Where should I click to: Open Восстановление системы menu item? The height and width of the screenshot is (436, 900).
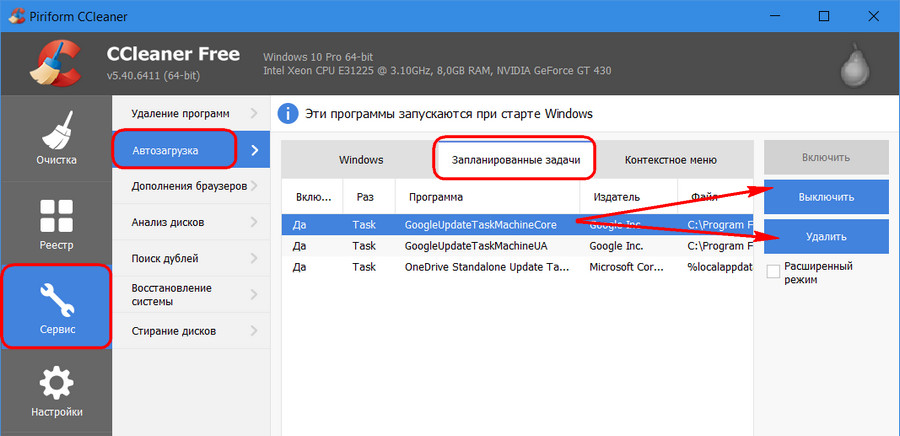coord(191,294)
